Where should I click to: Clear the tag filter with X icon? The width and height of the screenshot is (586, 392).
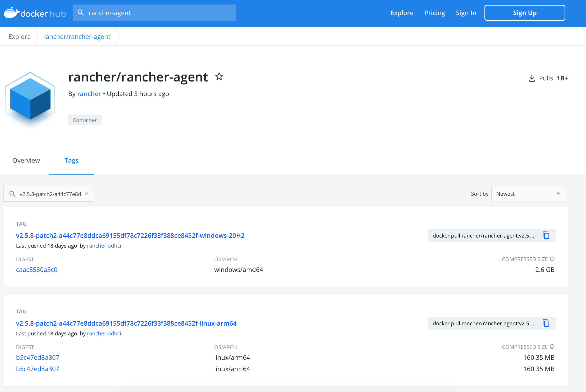[x=86, y=194]
